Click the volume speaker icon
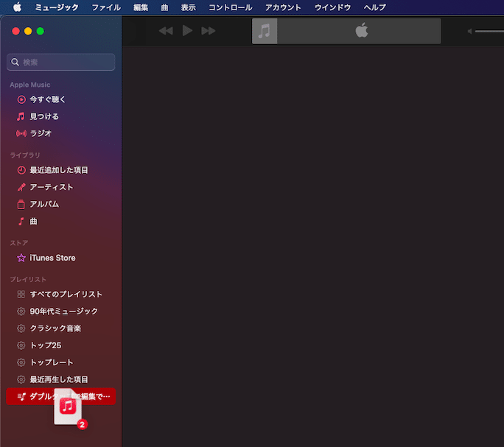Viewport: 504px width, 447px height. coord(469,31)
